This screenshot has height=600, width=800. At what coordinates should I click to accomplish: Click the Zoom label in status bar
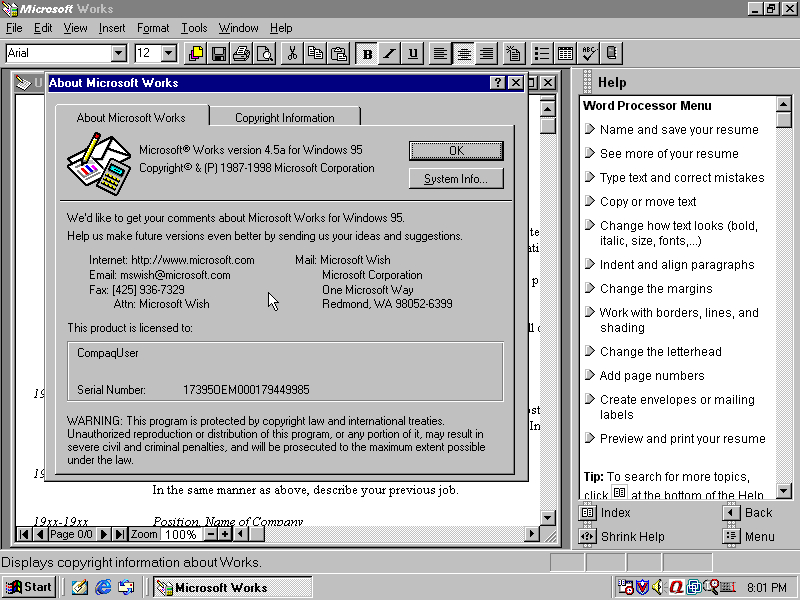tap(143, 534)
